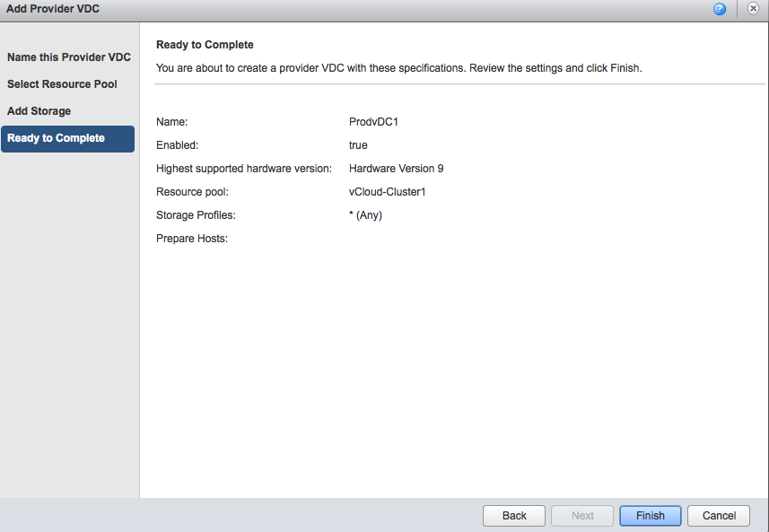The image size is (769, 532).
Task: Click the disabled Next button
Action: point(581,515)
